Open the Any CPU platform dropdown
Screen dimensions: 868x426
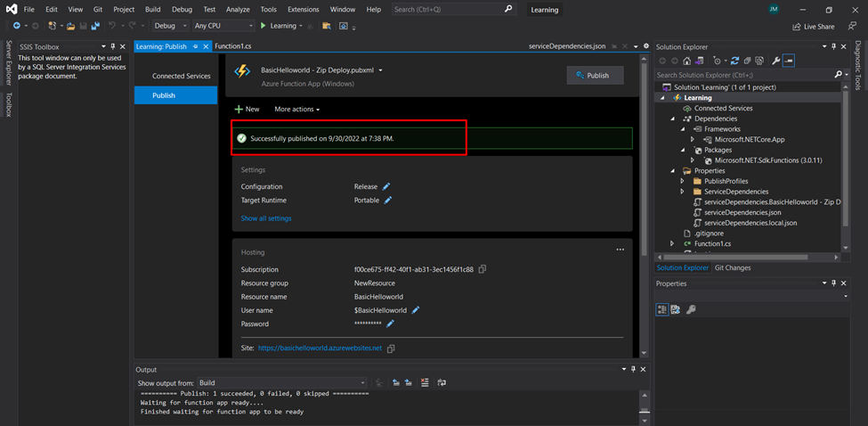click(x=224, y=26)
